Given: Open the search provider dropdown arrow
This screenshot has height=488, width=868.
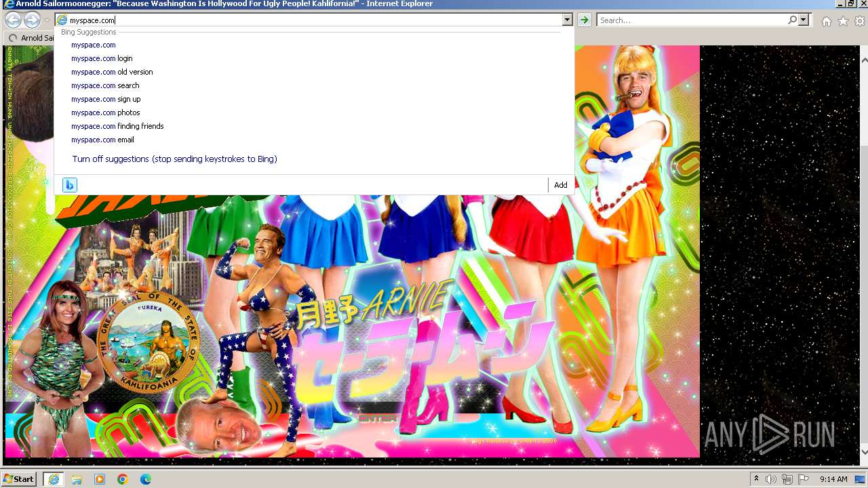Looking at the screenshot, I should pos(804,20).
